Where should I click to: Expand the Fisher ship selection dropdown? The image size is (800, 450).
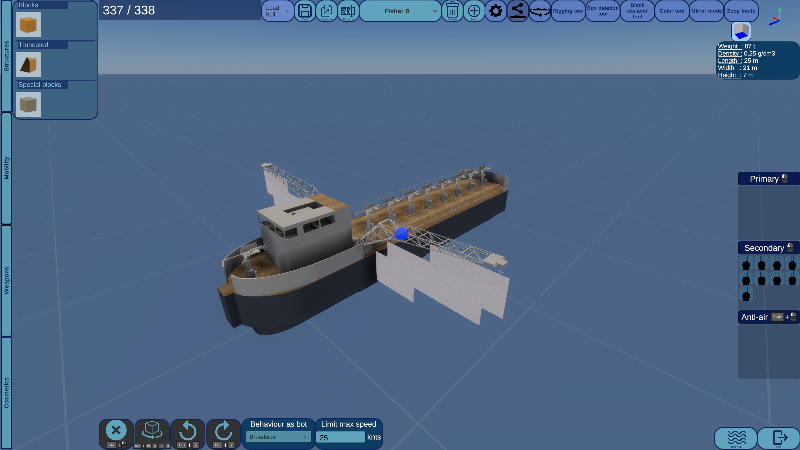click(401, 11)
